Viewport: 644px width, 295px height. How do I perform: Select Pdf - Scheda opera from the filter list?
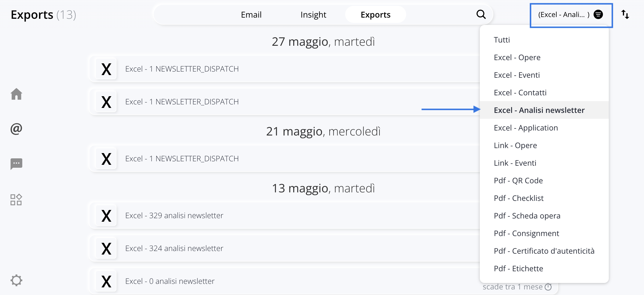(527, 216)
